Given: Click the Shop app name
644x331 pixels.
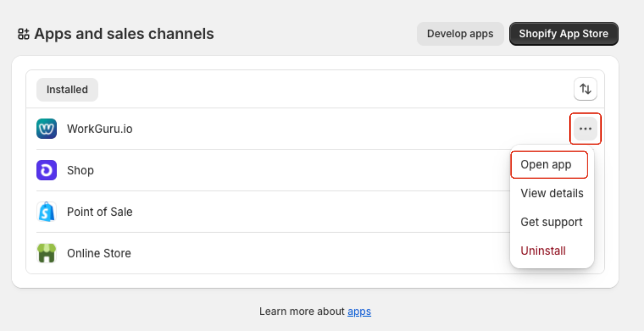Looking at the screenshot, I should point(80,170).
